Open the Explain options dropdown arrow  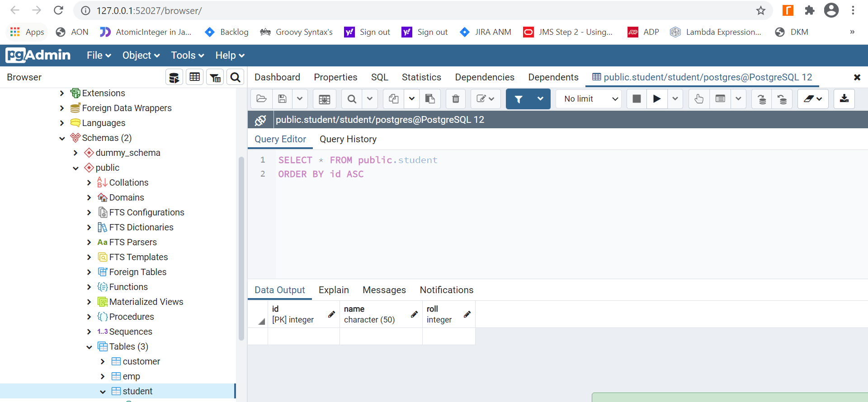[738, 99]
